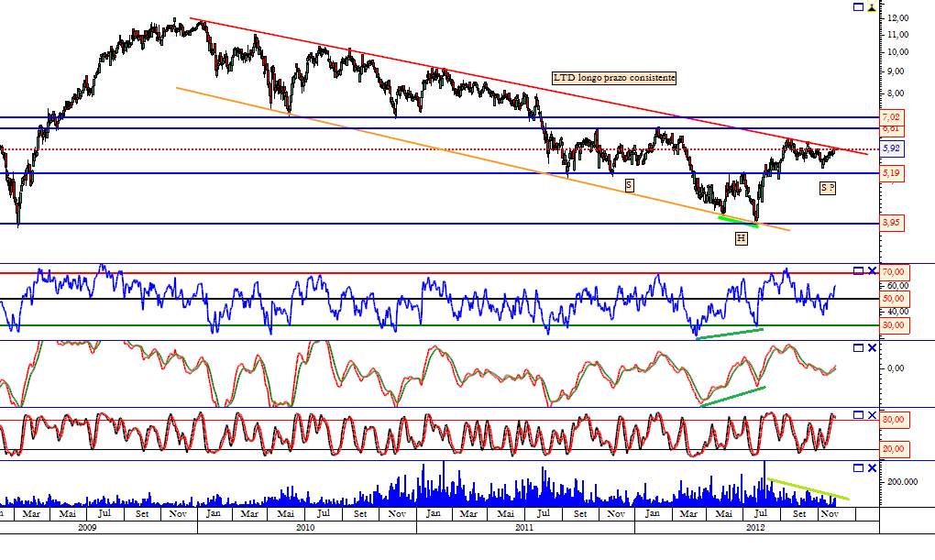Select the 'S' left shoulder annotation
Image resolution: width=935 pixels, height=560 pixels.
tap(629, 185)
